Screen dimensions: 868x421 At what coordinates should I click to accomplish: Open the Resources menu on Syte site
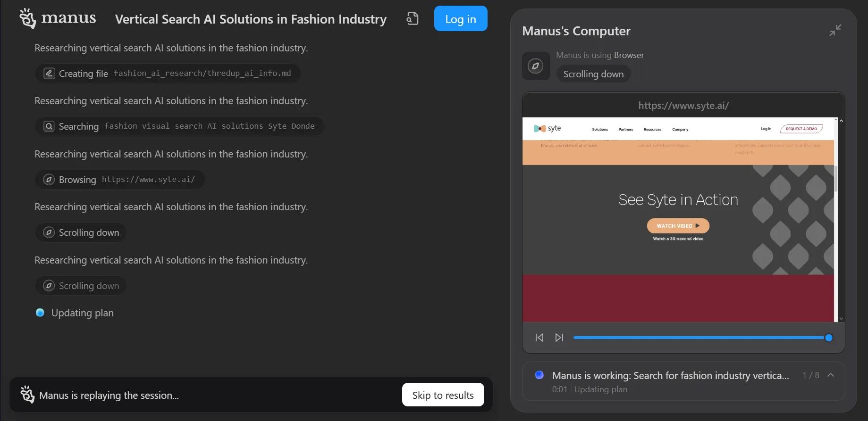[x=653, y=129]
